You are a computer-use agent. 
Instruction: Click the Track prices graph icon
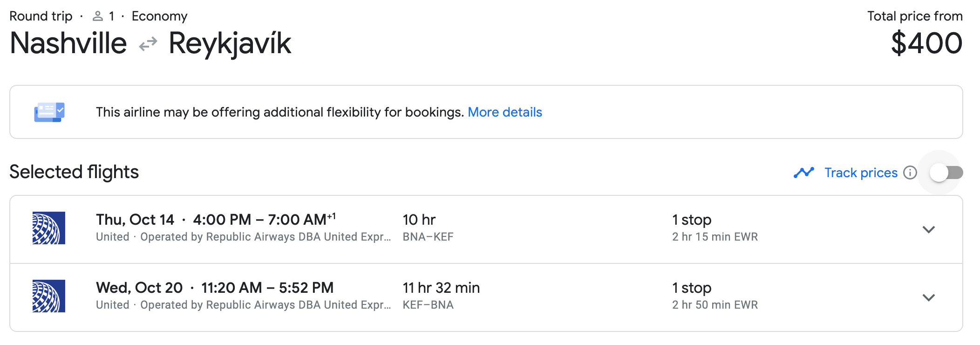coord(803,172)
